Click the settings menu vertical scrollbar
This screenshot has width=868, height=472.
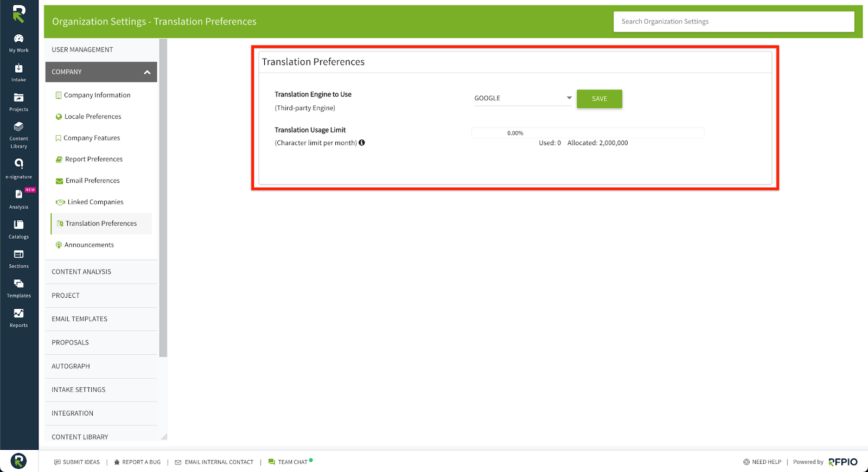click(x=163, y=198)
